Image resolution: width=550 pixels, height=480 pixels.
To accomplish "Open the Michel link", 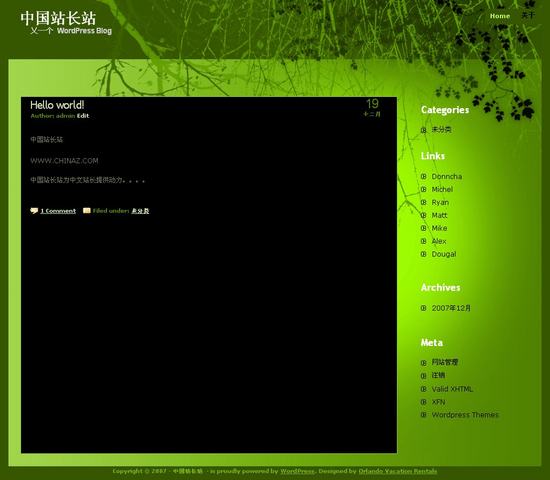I will [x=442, y=189].
